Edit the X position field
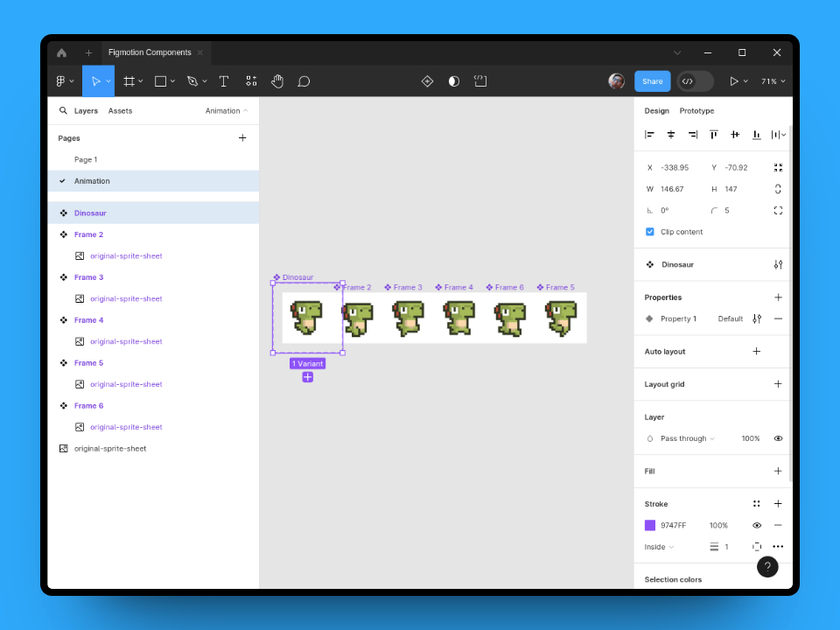Screen dimensions: 840x630 pos(675,168)
